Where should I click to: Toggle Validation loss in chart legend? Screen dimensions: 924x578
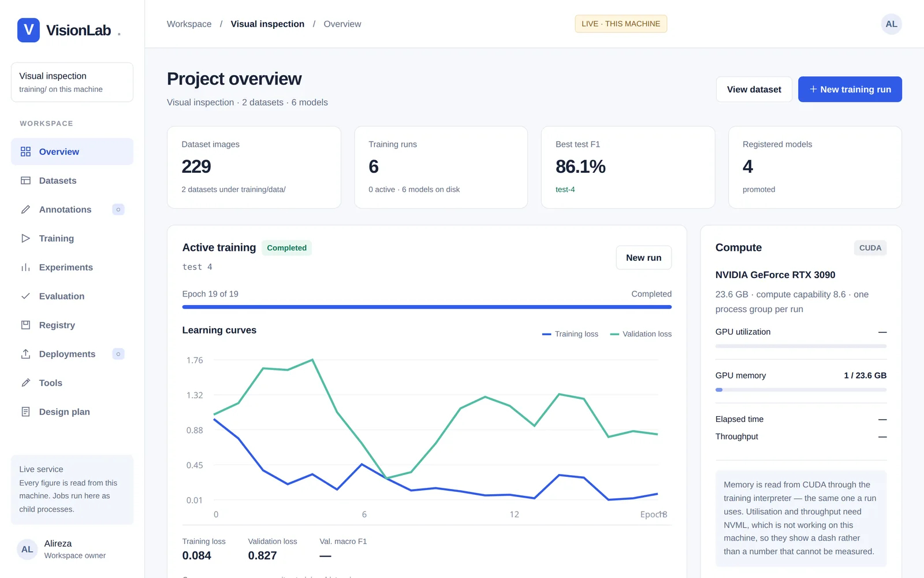[x=641, y=334]
